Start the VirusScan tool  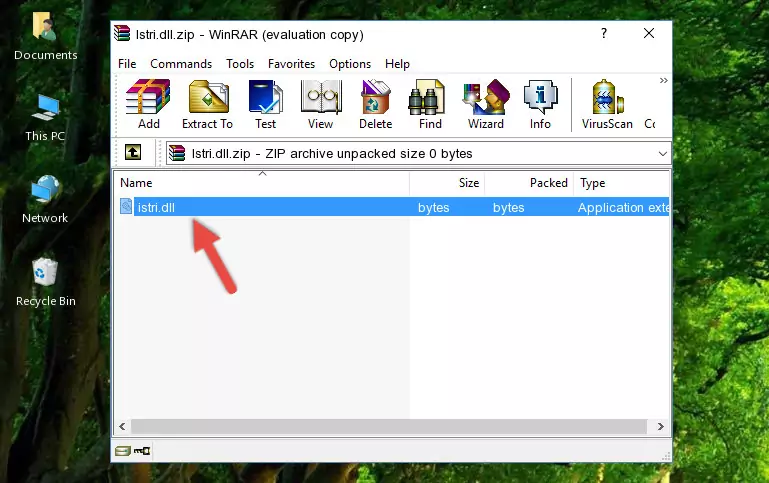(607, 104)
